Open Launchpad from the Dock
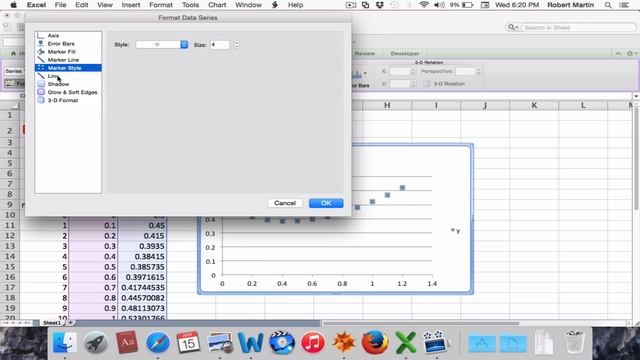Image resolution: width=640 pixels, height=360 pixels. pos(96,342)
